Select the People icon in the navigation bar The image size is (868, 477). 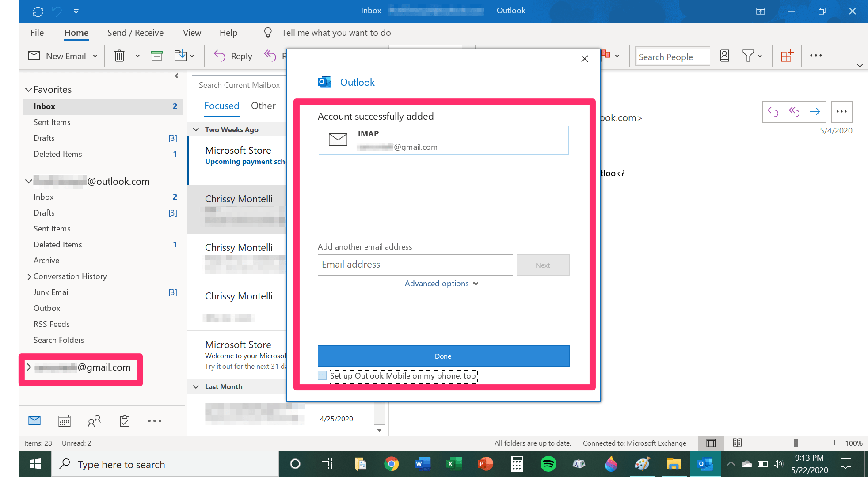coord(94,421)
